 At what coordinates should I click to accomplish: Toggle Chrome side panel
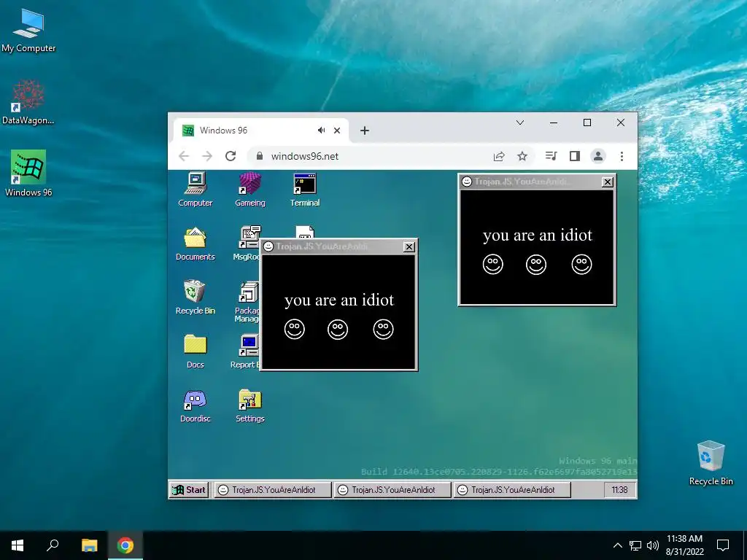pos(575,156)
